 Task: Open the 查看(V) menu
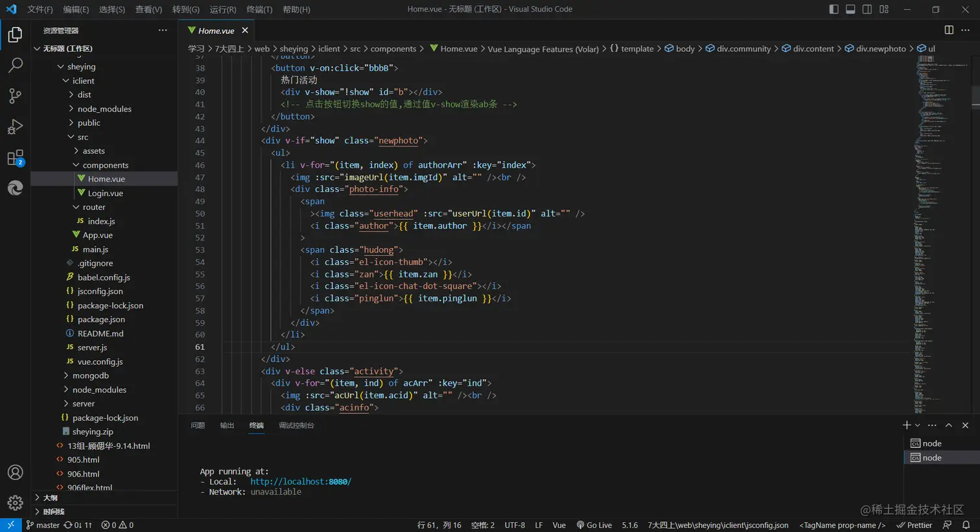point(148,9)
